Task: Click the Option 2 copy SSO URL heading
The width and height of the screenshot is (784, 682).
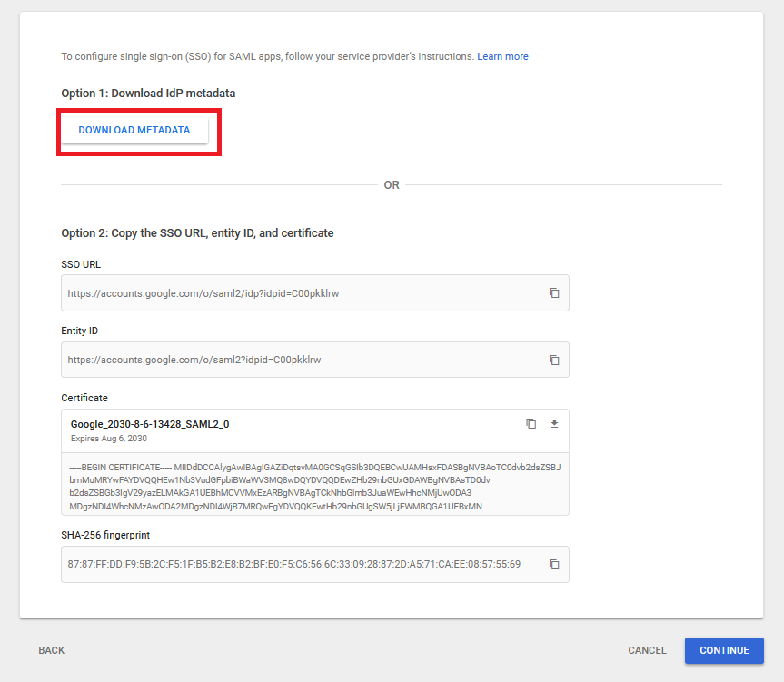Action: [197, 233]
